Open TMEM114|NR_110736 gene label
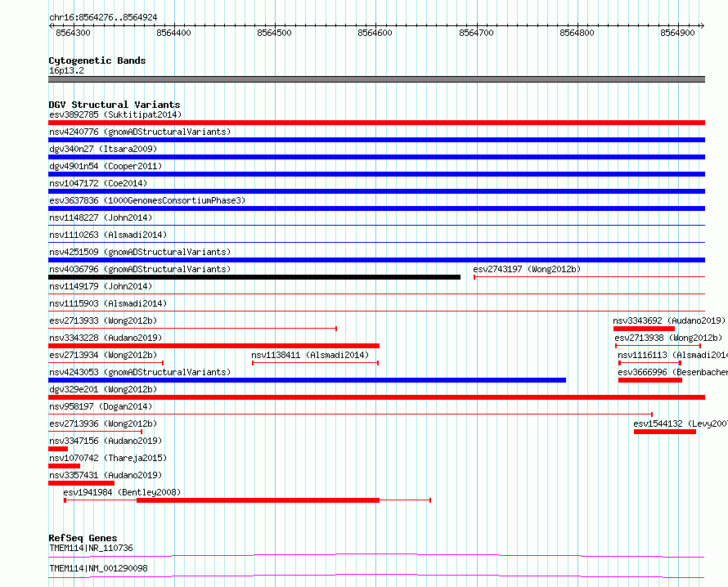This screenshot has width=728, height=587. (91, 548)
